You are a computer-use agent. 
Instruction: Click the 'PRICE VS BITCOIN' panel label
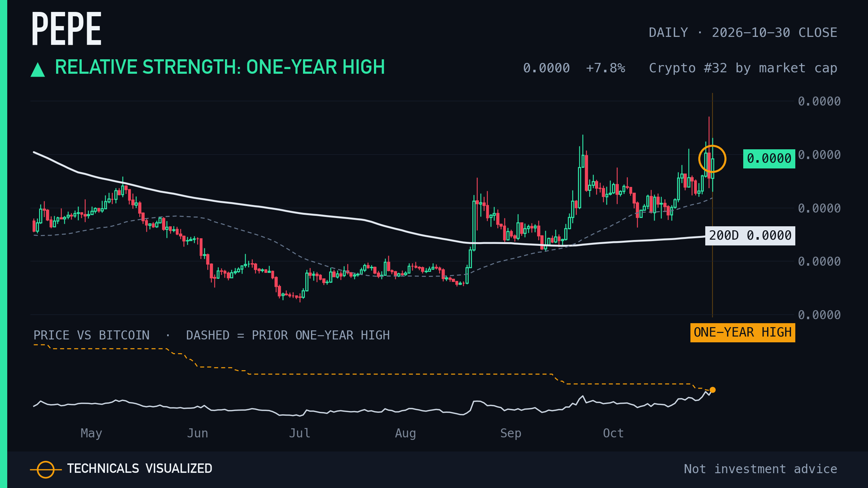pos(92,335)
